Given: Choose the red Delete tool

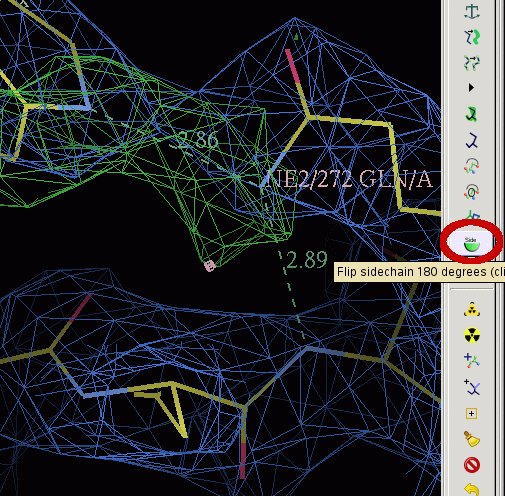Looking at the screenshot, I should 472,465.
